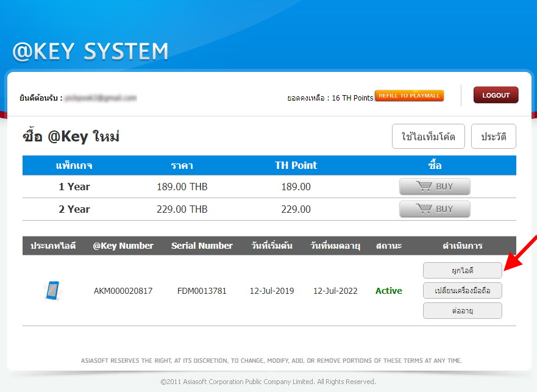The image size is (537, 392).
Task: Click the mobile phone ID type icon
Action: pyautogui.click(x=52, y=291)
